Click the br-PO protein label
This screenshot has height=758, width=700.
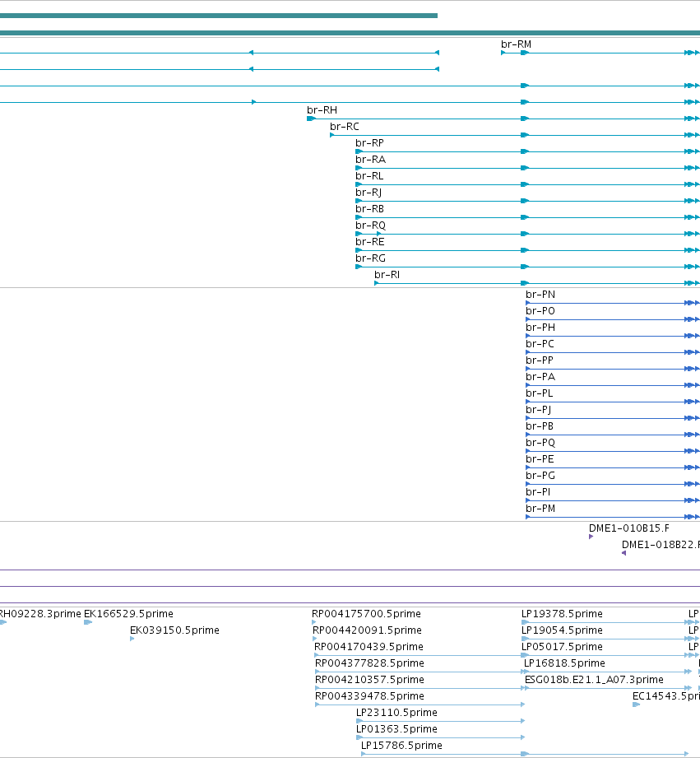tap(540, 311)
